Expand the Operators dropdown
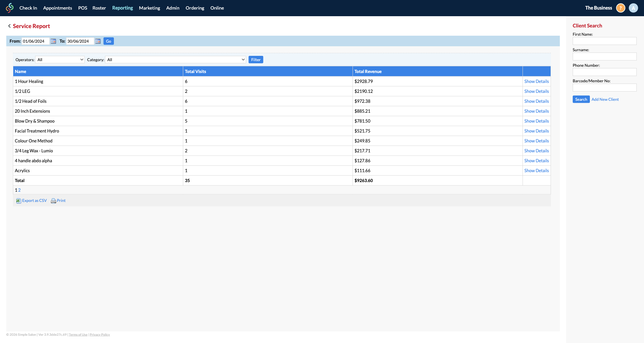Screen dimensions: 644x343 pos(60,60)
